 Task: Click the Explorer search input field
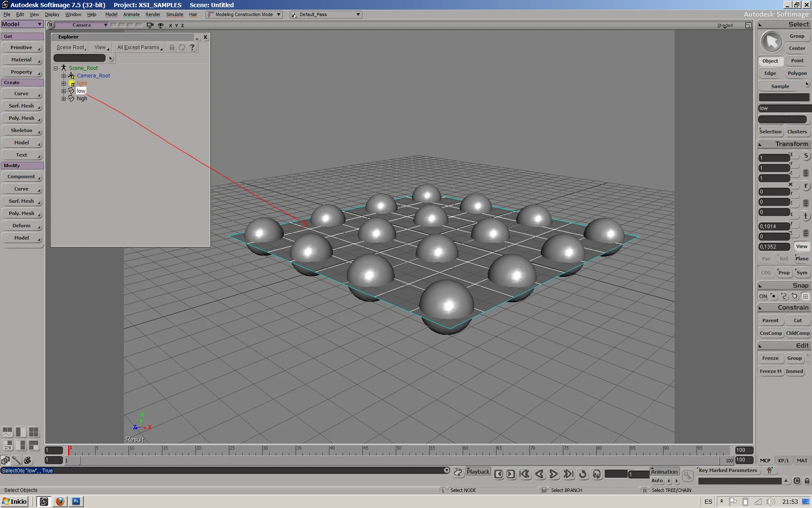point(80,58)
